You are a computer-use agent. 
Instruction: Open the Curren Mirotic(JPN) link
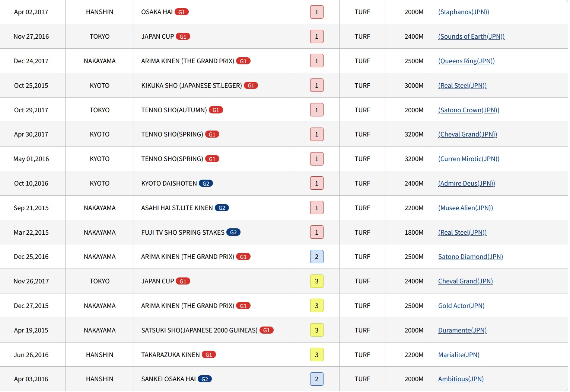469,159
